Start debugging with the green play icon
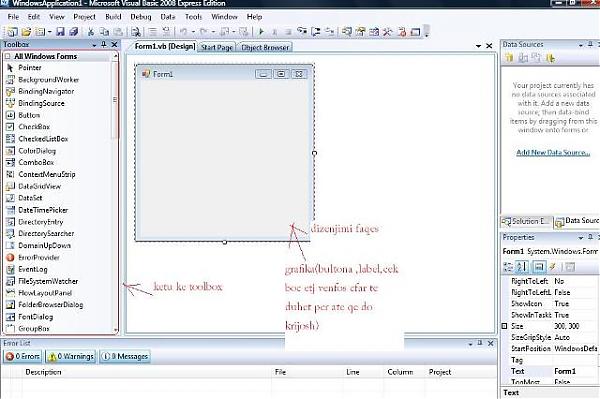 click(261, 32)
